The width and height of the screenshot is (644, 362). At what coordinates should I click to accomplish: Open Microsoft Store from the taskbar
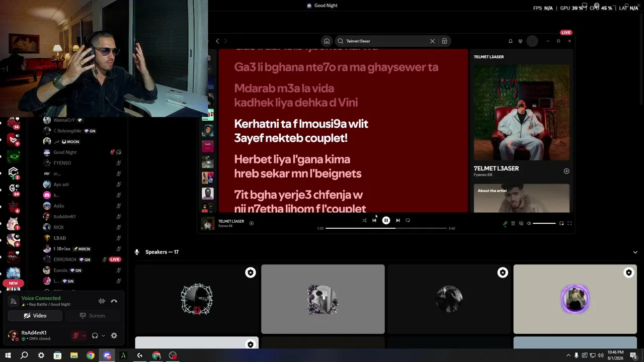pyautogui.click(x=57, y=355)
